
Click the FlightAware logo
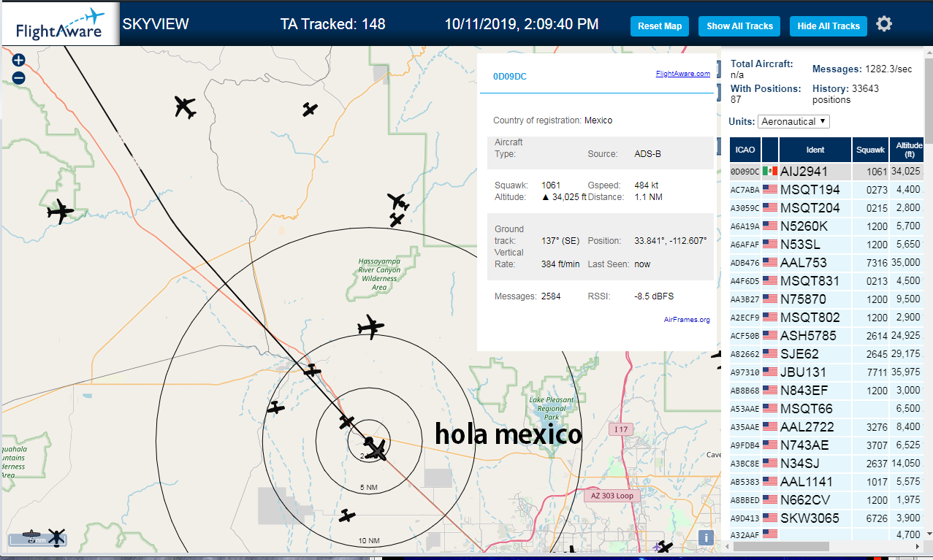point(60,24)
